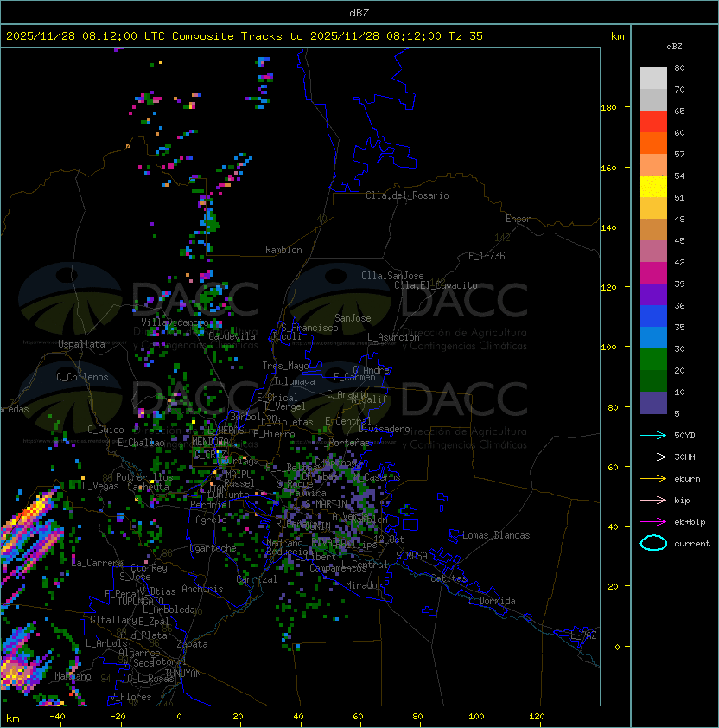
Task: Click the 'Divisadero' label
Action: (384, 429)
